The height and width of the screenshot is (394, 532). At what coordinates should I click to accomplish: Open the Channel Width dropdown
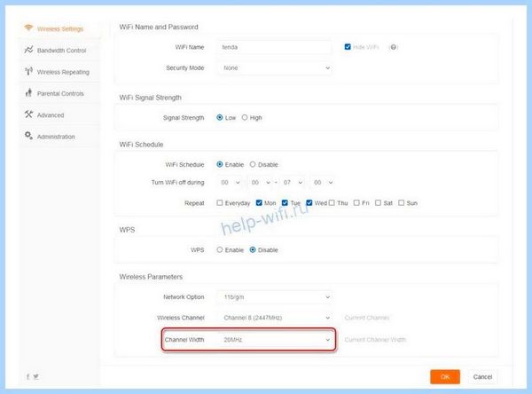tap(275, 339)
